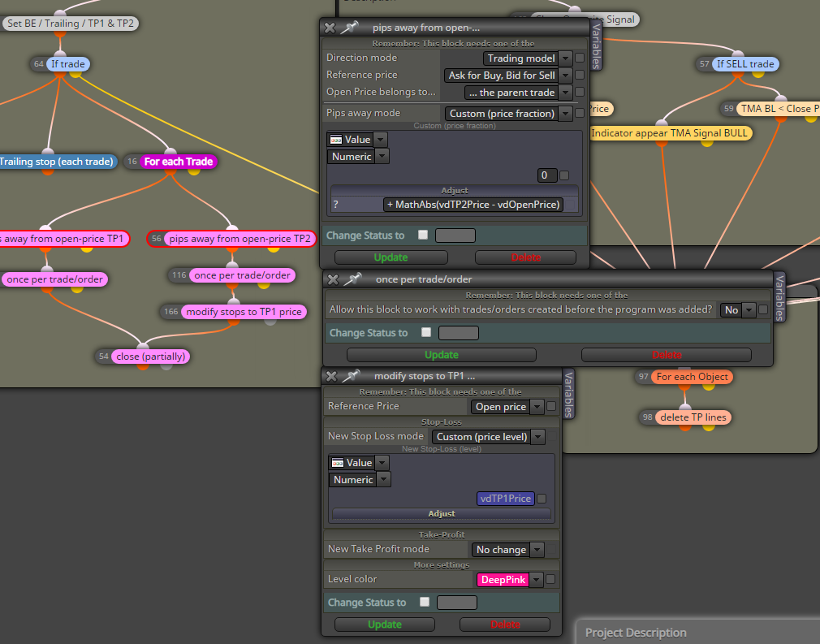Open Numeric dropdown in modify stops panel
Image resolution: width=820 pixels, height=644 pixels.
click(x=384, y=480)
